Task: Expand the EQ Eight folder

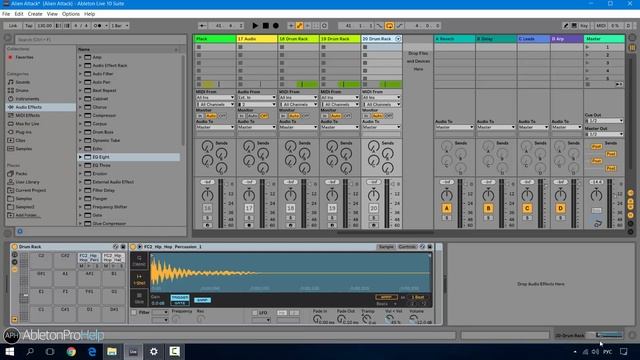Action: (80, 157)
